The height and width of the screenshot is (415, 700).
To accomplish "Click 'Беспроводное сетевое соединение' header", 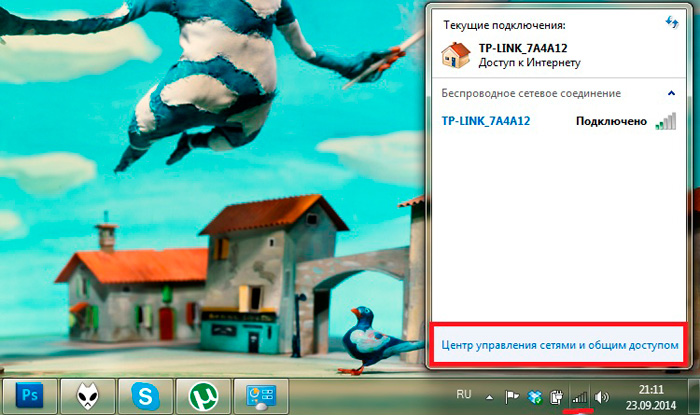I will tap(531, 93).
